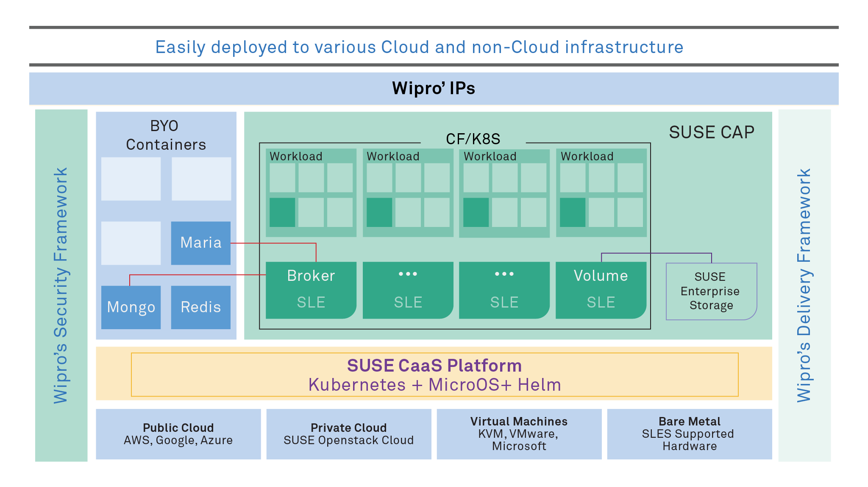The image size is (868, 487).
Task: Click the Public Cloud box
Action: tap(178, 434)
